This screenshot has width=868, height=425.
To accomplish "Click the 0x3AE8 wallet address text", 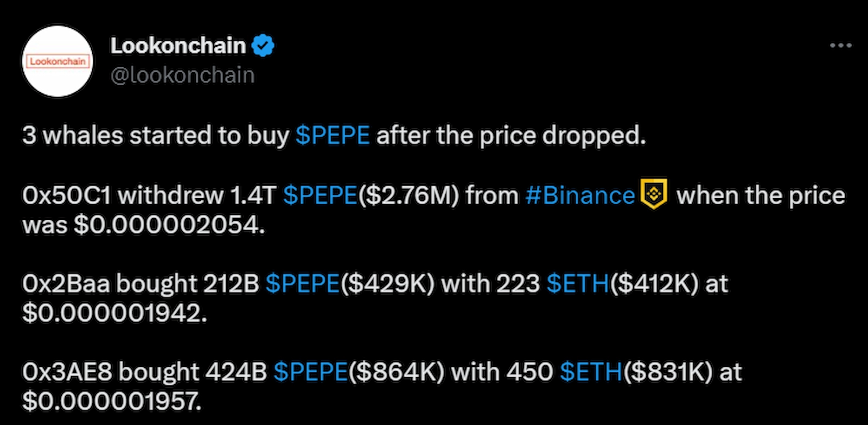I will 67,372.
